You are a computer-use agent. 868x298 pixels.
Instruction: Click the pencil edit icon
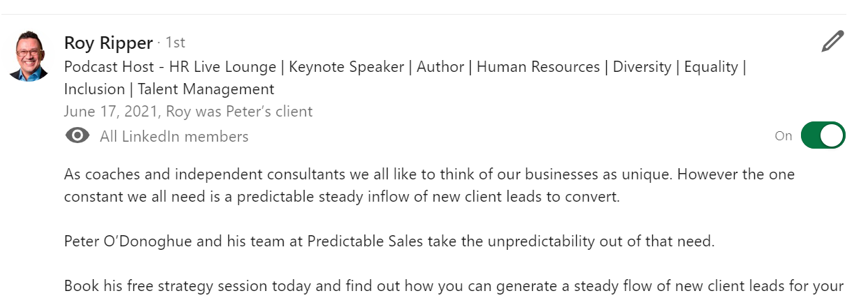point(832,42)
